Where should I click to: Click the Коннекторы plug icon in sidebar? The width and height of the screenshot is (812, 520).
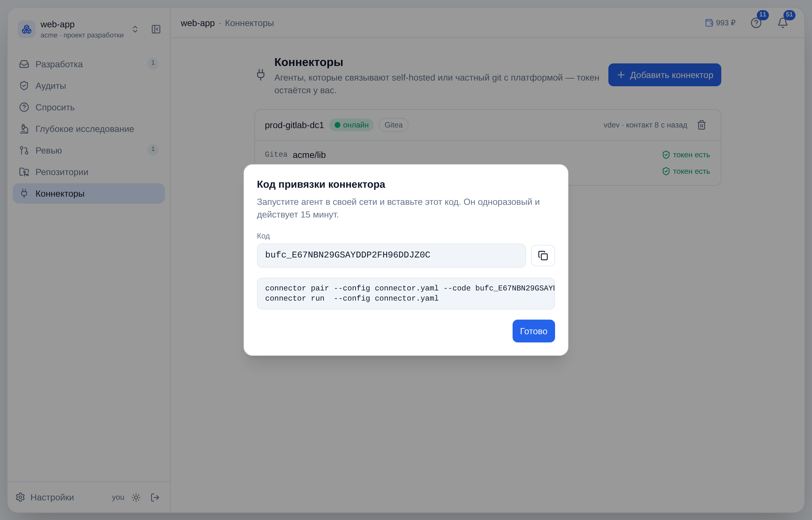point(24,193)
